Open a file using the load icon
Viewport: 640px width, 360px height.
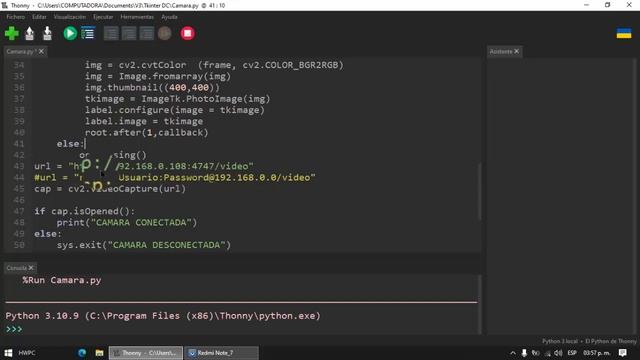click(x=29, y=33)
